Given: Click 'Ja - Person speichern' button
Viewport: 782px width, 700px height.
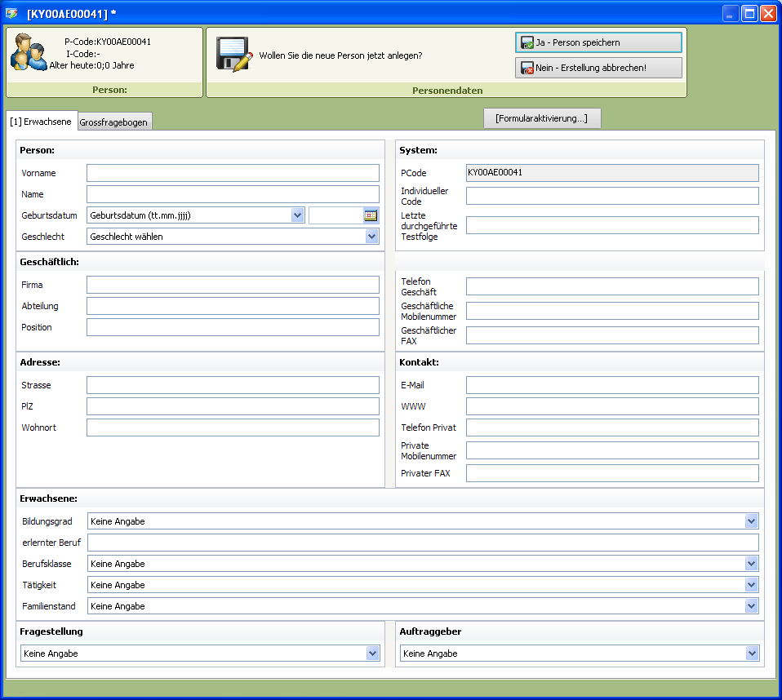Looking at the screenshot, I should tap(598, 42).
